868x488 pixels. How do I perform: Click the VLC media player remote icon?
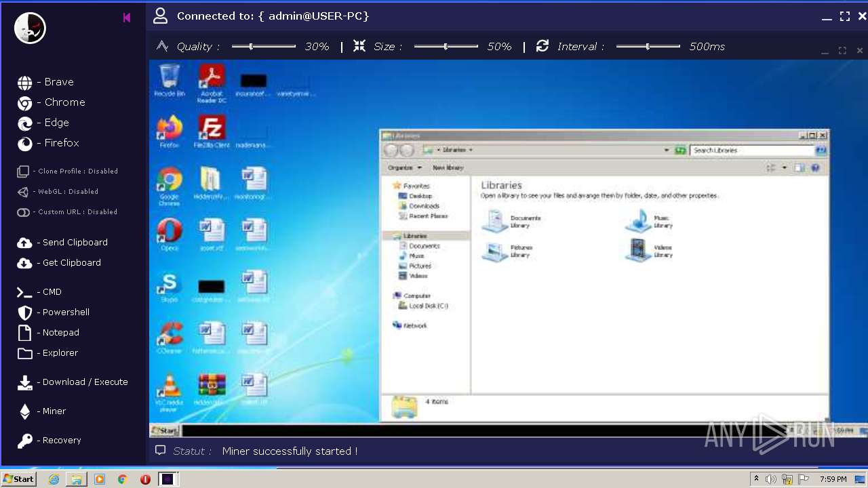(170, 393)
